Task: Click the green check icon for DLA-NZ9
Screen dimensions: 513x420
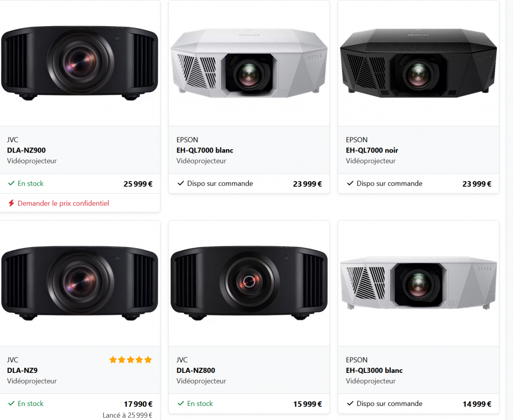Action: tap(11, 404)
